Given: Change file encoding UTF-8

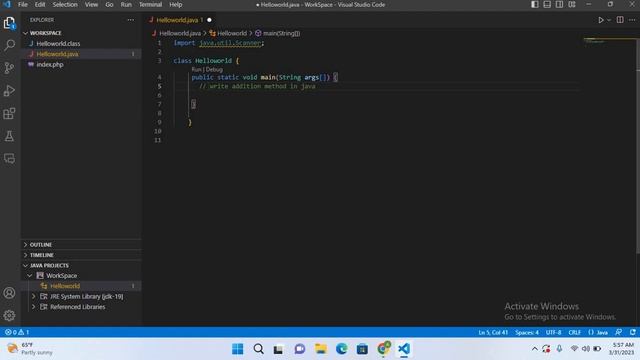Looking at the screenshot, I should click(553, 332).
